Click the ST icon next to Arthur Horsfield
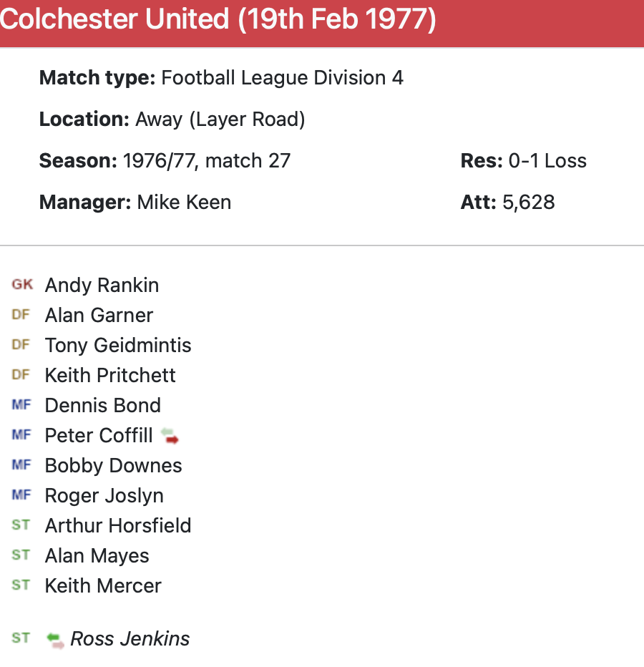This screenshot has height=667, width=644. 21,525
